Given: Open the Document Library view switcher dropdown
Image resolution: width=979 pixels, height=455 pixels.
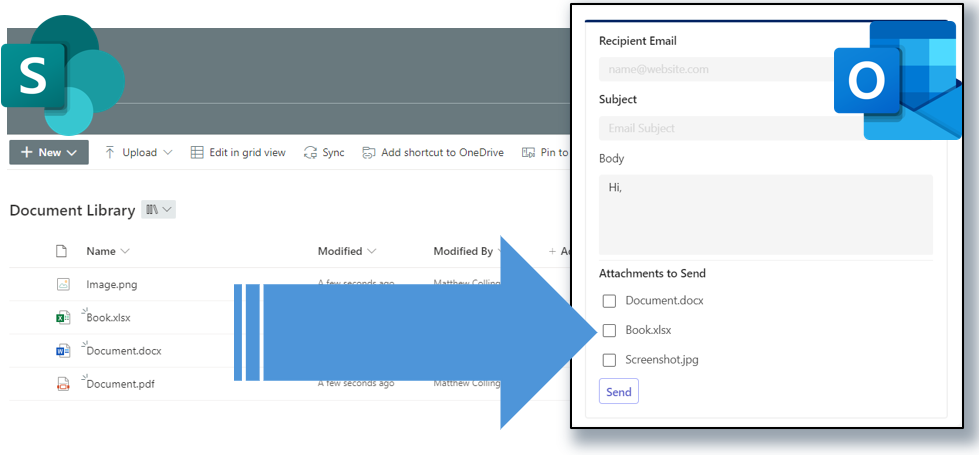Looking at the screenshot, I should 159,210.
